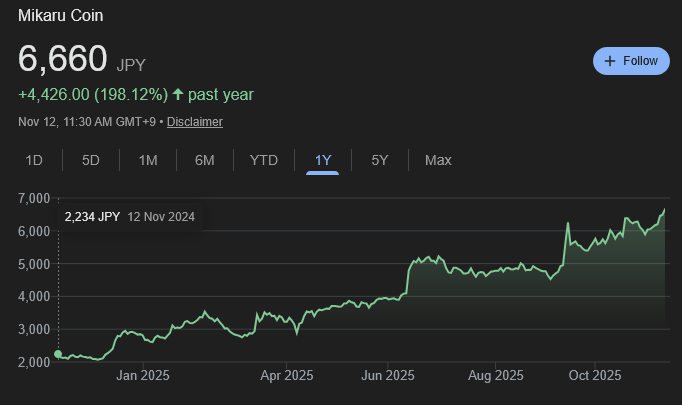Click the JPY currency label beside price
The image size is (682, 405).
(131, 65)
